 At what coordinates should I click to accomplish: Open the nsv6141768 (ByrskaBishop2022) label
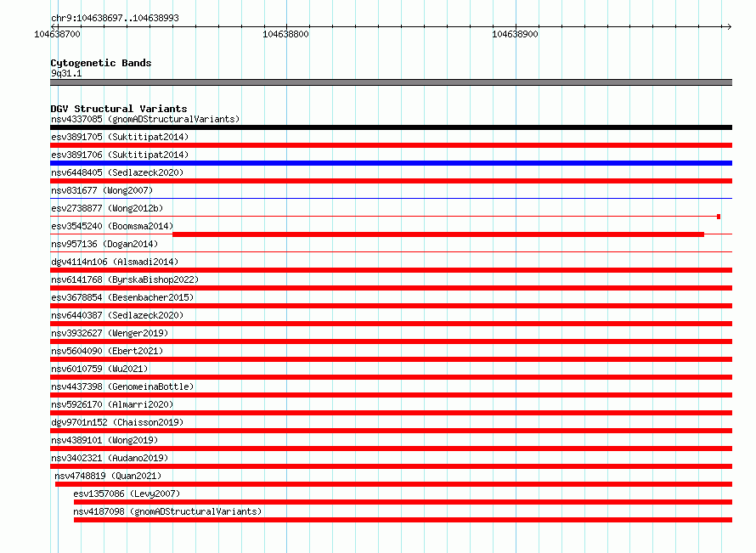pos(125,279)
